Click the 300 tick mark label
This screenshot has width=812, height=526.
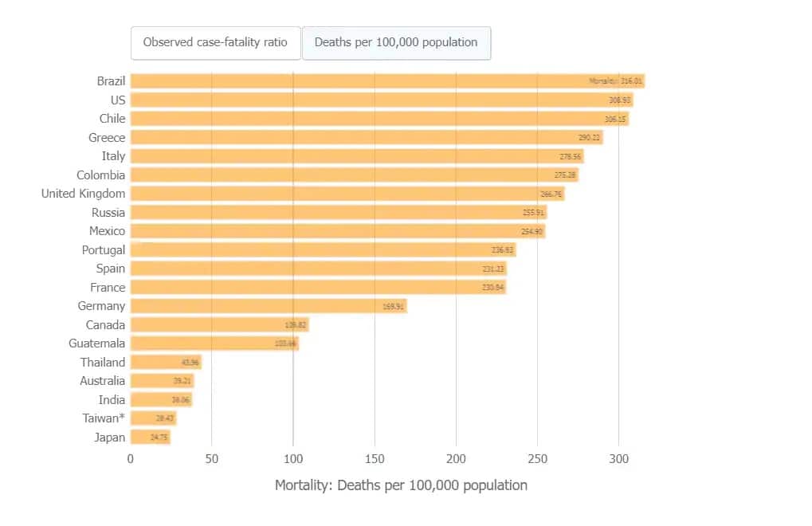pos(619,458)
